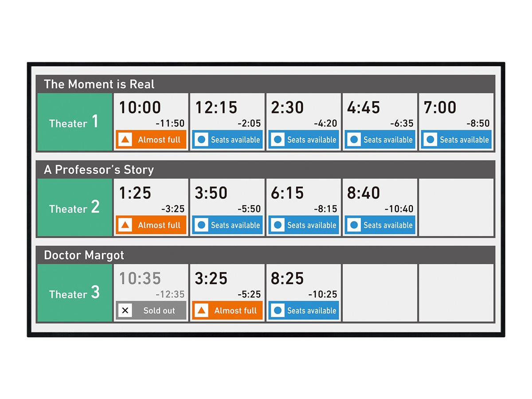Click the blue circle icon under 7:00
532x399 pixels.
pyautogui.click(x=430, y=140)
